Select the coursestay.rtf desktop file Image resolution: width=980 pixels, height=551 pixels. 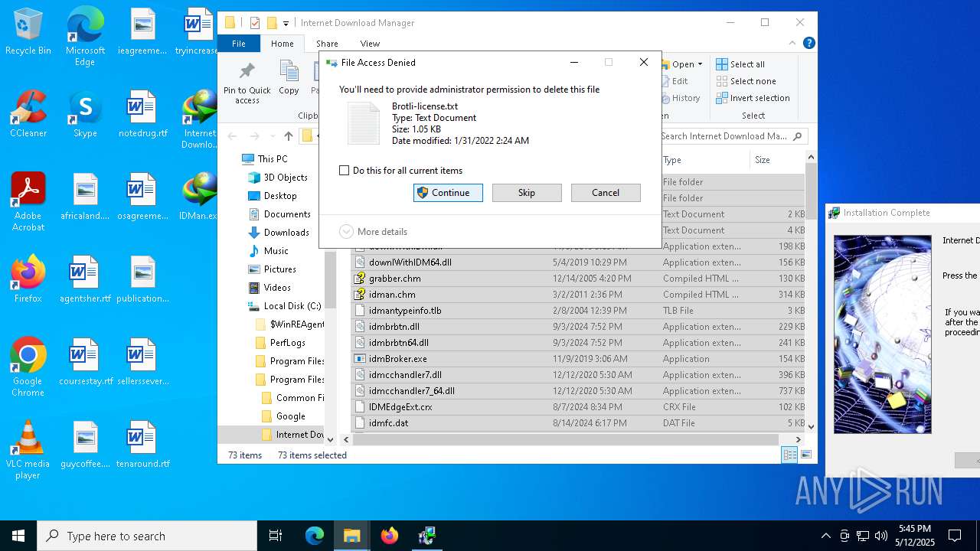tap(85, 363)
